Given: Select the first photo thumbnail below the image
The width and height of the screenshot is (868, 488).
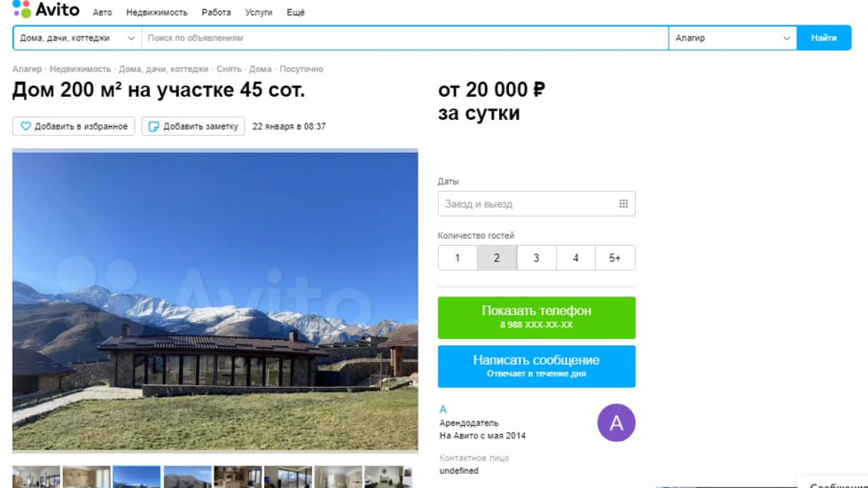Looking at the screenshot, I should pos(36,477).
